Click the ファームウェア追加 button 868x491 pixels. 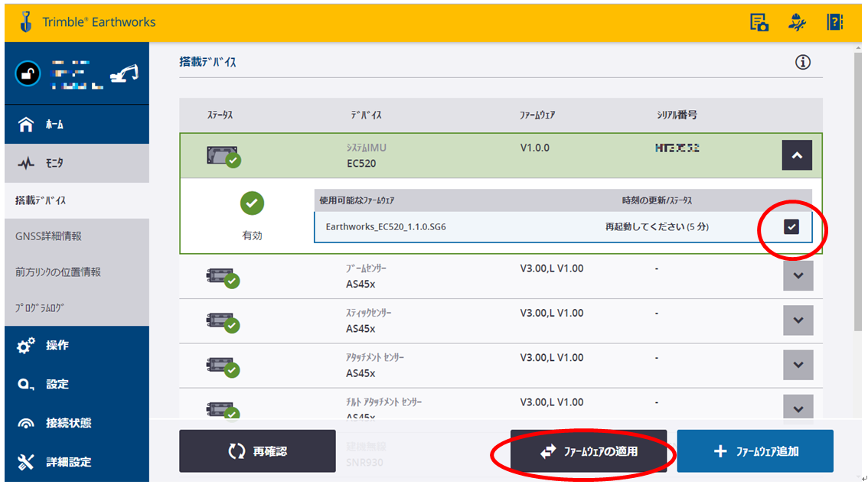755,451
